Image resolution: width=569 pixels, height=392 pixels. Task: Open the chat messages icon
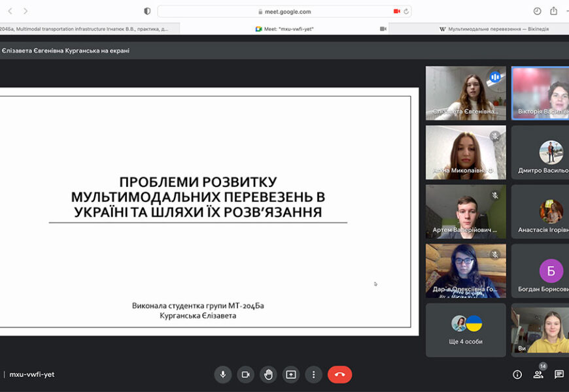click(x=559, y=374)
